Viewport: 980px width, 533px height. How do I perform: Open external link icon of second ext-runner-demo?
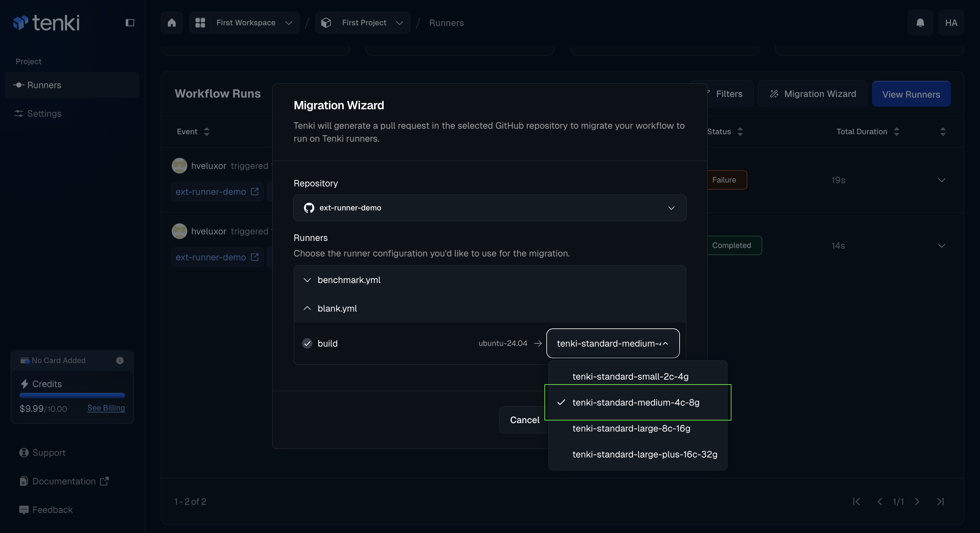point(255,257)
